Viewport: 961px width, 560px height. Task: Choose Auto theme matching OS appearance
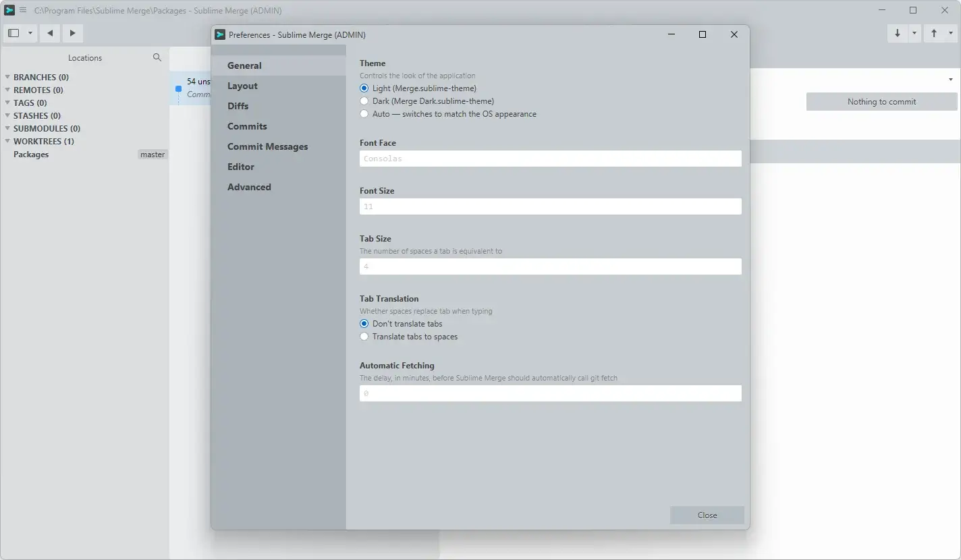pos(364,114)
